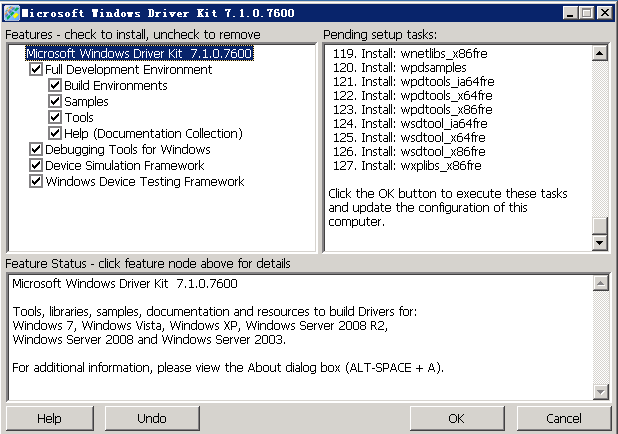618x434 pixels.
Task: Toggle Windows Device Testing Framework checkbox
Action: point(37,182)
